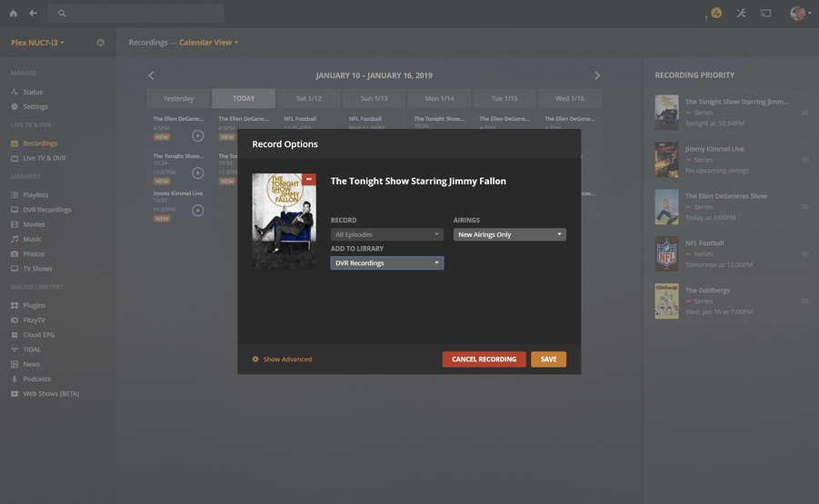Grab the reorder handle for Ellen DeGeneres Show
This screenshot has height=504, width=819.
[x=804, y=207]
